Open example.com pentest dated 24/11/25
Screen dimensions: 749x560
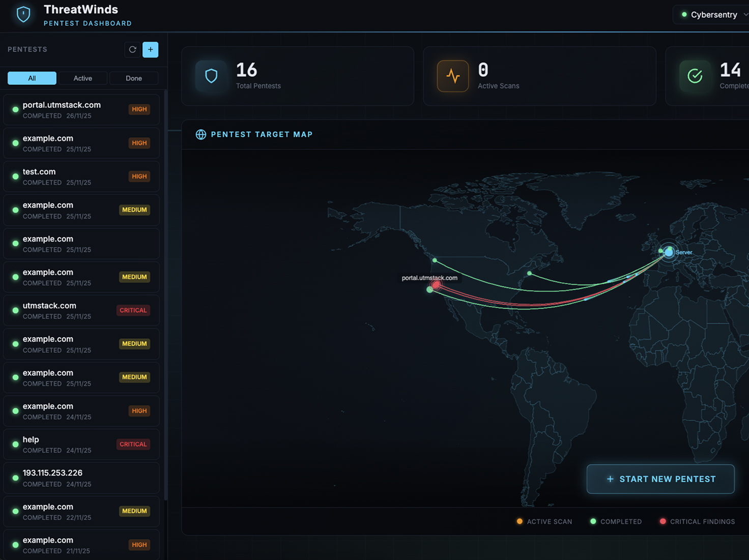click(81, 411)
